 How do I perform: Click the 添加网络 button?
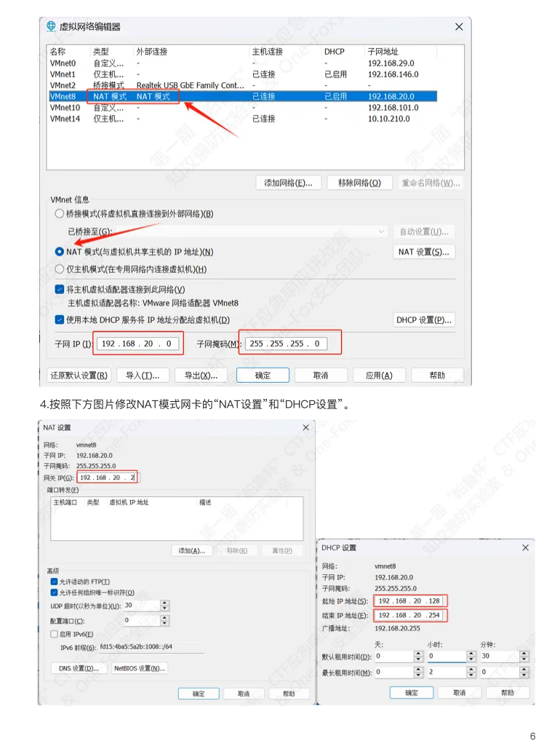coord(288,183)
